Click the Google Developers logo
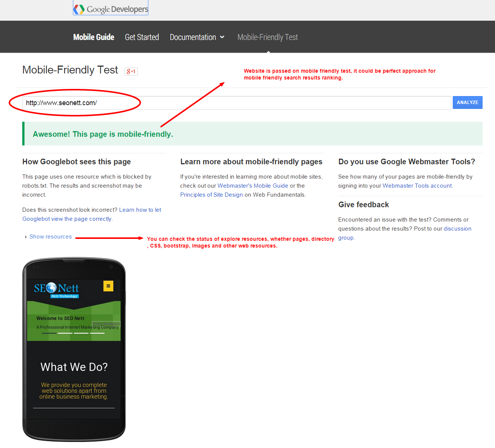The image size is (495, 448). tap(110, 9)
